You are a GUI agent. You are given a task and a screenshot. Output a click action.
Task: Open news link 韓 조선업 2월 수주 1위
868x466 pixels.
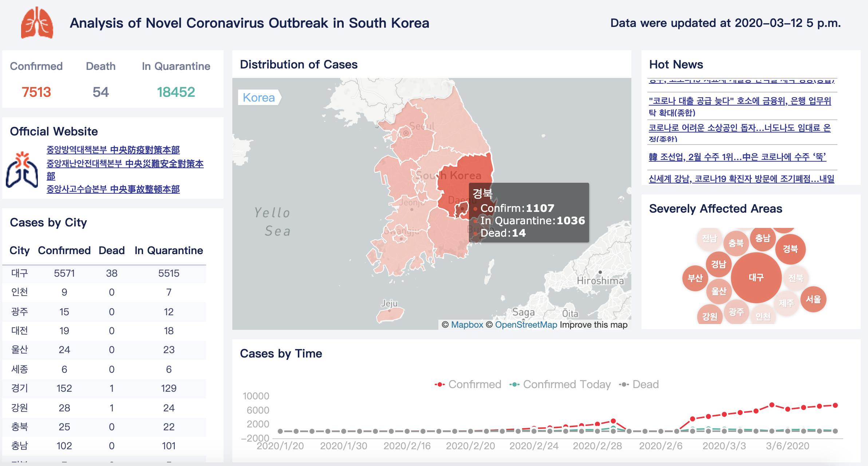[737, 157]
